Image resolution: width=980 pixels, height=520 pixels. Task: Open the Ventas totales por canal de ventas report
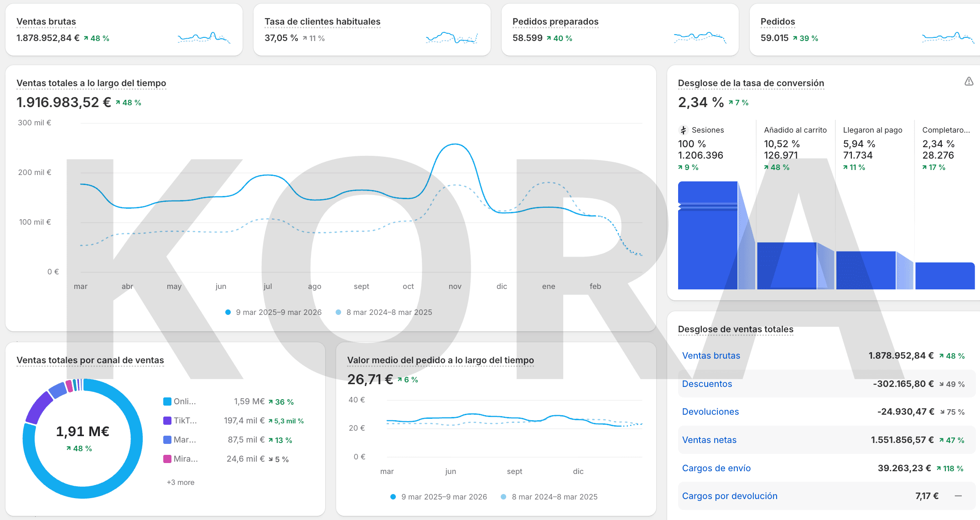pos(90,360)
